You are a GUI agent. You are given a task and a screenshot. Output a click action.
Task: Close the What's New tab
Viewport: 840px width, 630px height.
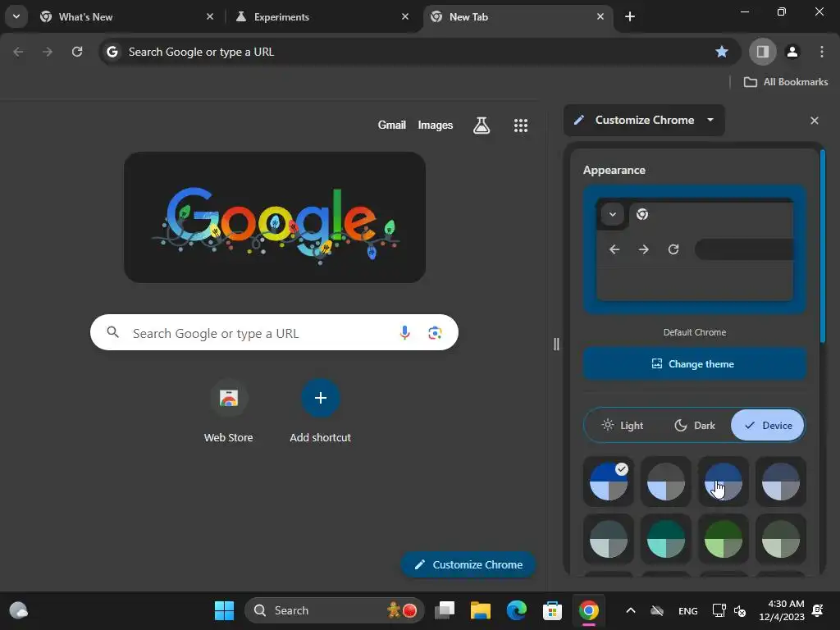click(210, 16)
